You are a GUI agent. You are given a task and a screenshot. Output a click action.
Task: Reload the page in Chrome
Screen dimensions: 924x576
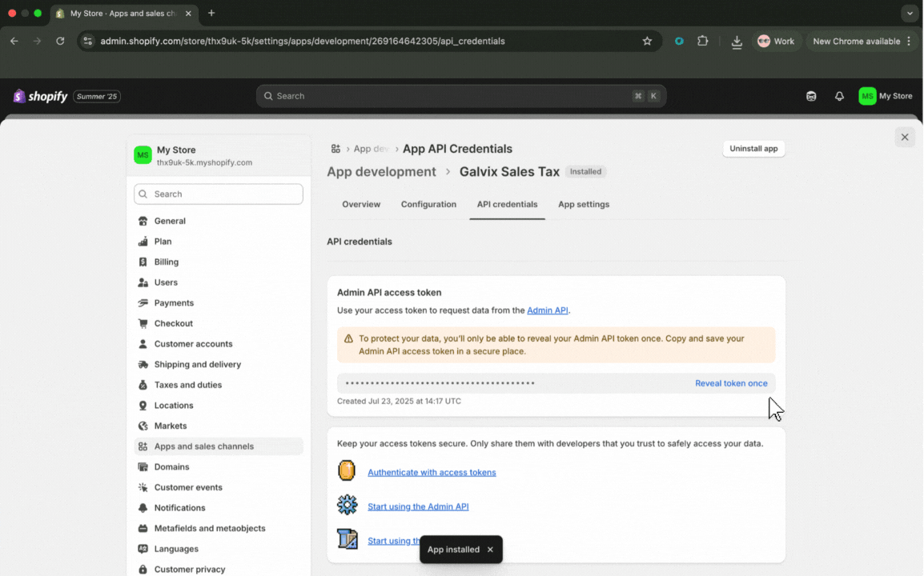pos(60,42)
